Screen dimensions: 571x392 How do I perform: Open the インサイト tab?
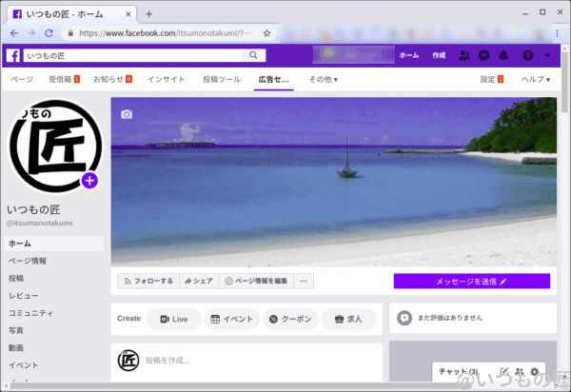click(166, 79)
